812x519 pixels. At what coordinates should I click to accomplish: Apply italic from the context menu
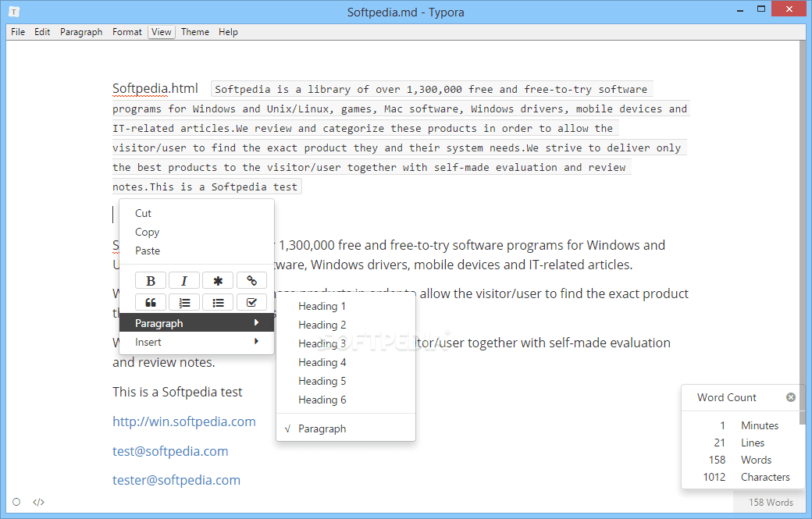coord(183,280)
